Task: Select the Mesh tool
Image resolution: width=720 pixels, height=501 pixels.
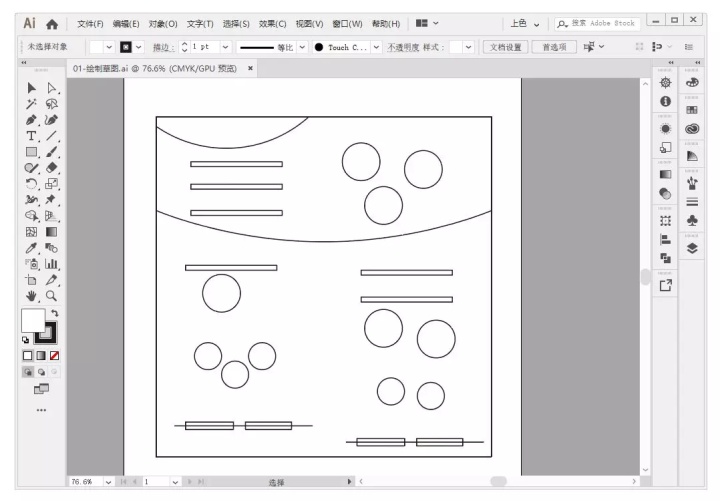Action: click(x=31, y=232)
